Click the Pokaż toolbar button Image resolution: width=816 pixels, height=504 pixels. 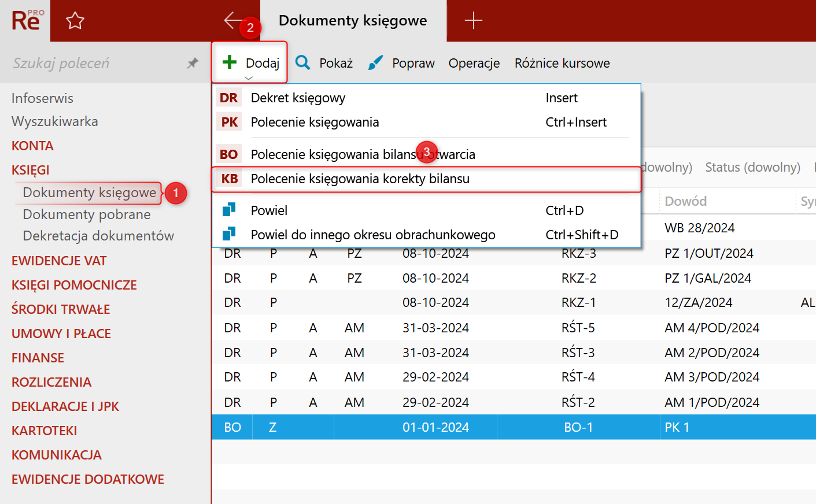point(324,63)
